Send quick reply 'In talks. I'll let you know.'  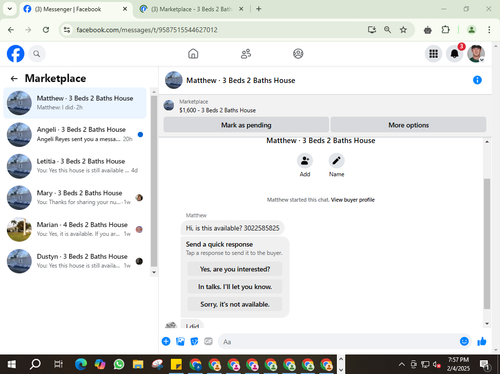pyautogui.click(x=235, y=287)
